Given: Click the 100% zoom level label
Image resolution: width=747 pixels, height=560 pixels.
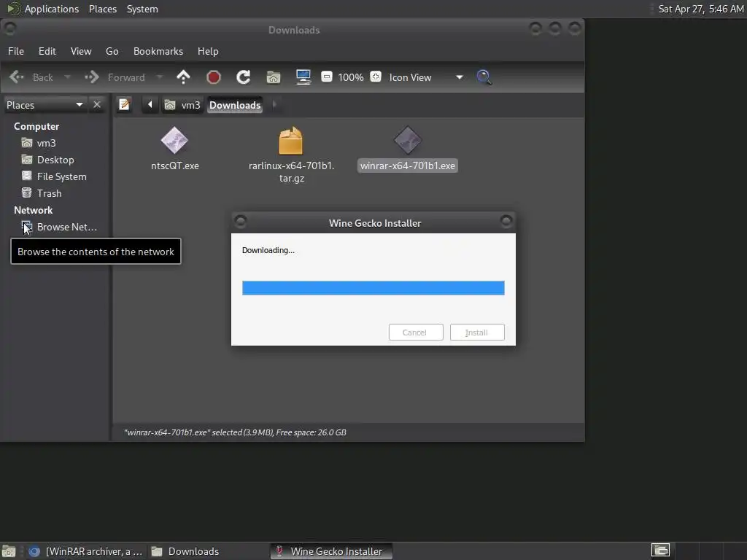Looking at the screenshot, I should coord(351,77).
